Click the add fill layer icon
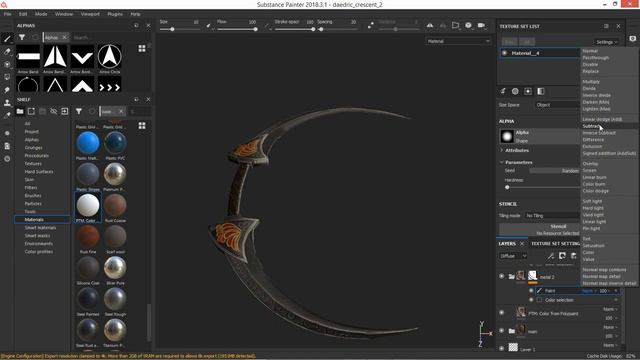The image size is (640, 360). tap(573, 256)
